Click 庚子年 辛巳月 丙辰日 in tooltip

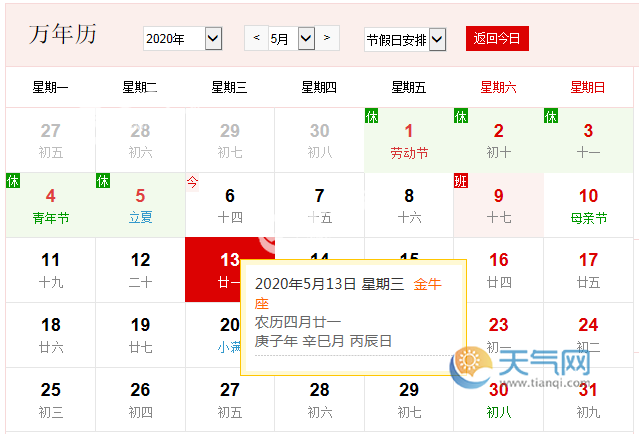click(x=323, y=341)
